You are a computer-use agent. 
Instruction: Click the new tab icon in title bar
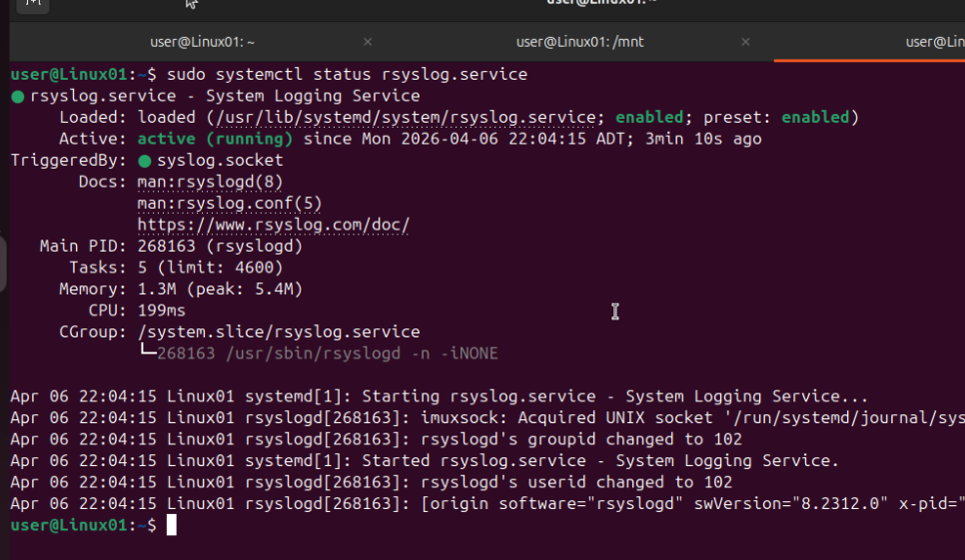click(x=33, y=4)
